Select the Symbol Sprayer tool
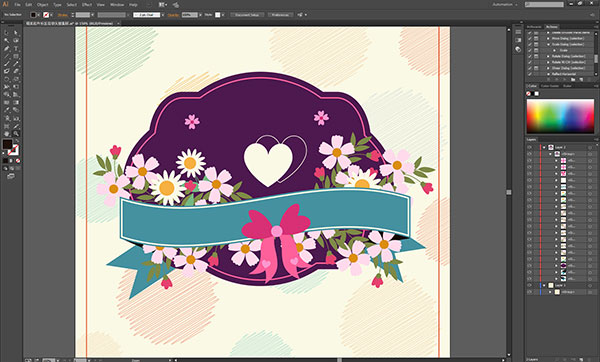Screen dimensions: 600x362 tap(7, 118)
